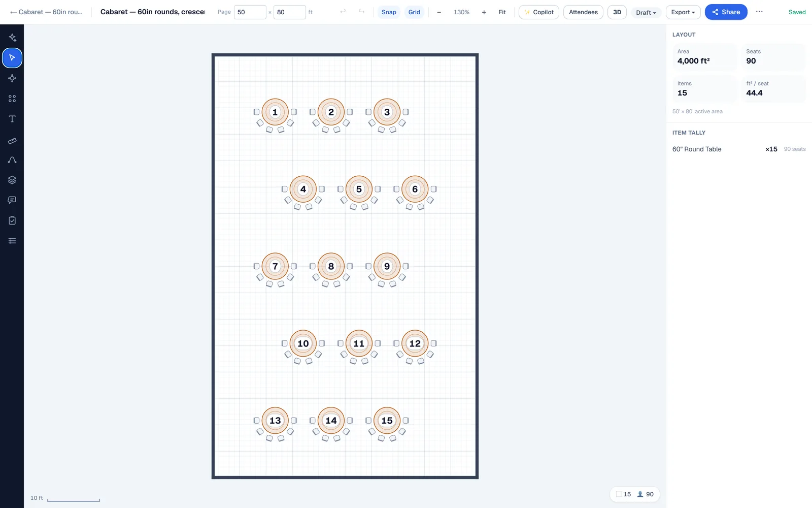Select round table 13
Screen dimensions: 812x508
pos(275,421)
